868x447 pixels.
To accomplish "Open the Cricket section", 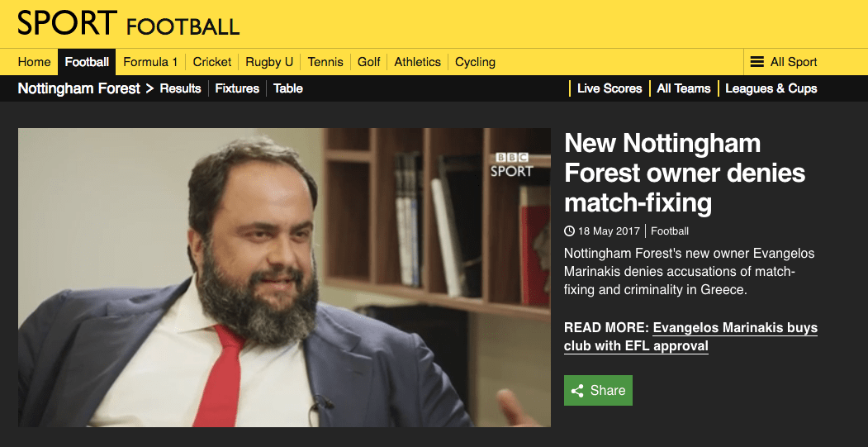I will coord(212,62).
